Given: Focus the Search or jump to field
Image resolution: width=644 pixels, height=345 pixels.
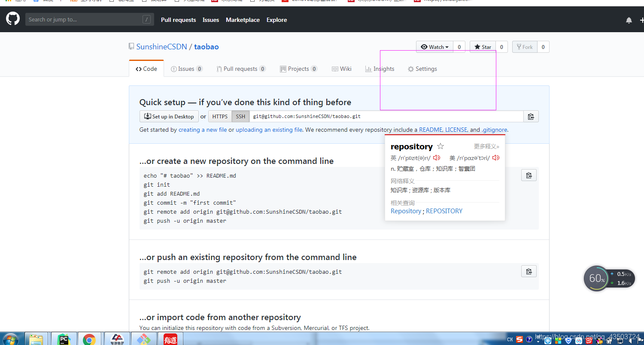Looking at the screenshot, I should [x=90, y=19].
